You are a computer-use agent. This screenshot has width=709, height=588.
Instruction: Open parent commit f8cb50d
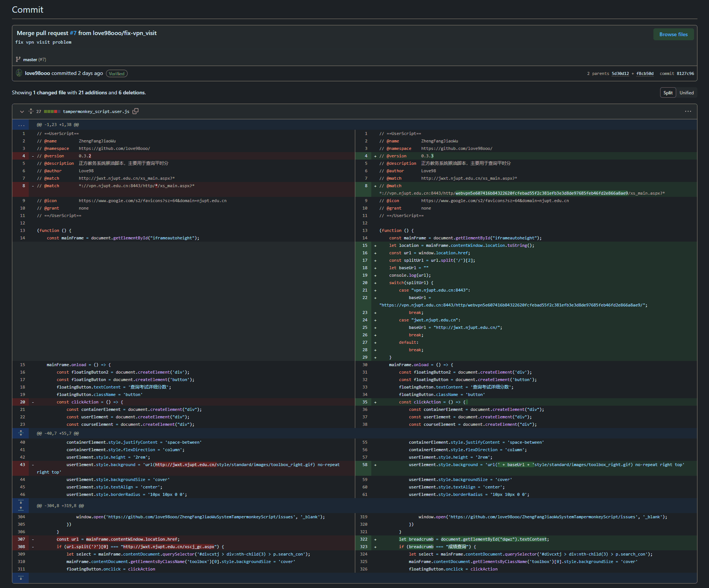(x=645, y=73)
